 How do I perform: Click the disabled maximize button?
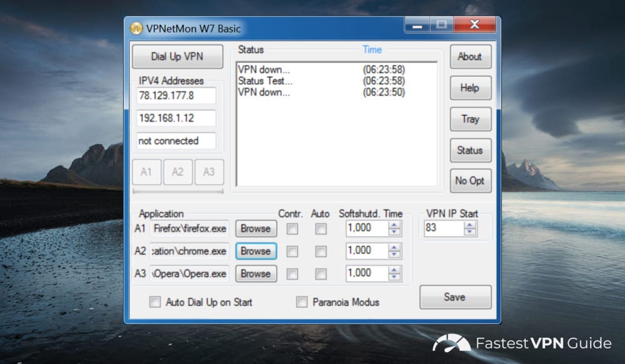[441, 25]
